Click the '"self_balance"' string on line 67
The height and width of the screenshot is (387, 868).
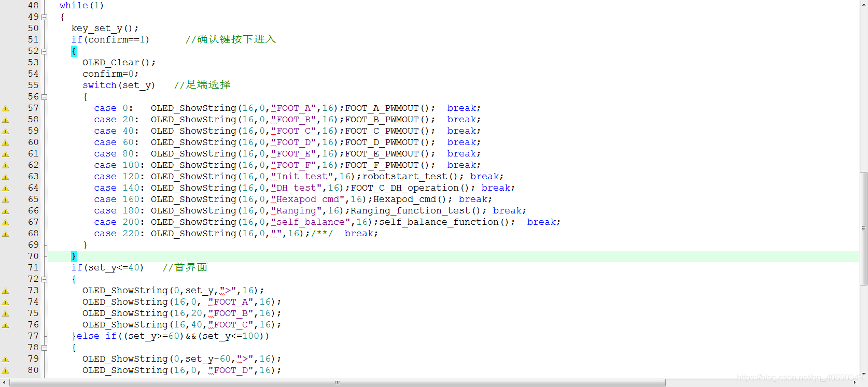[311, 222]
